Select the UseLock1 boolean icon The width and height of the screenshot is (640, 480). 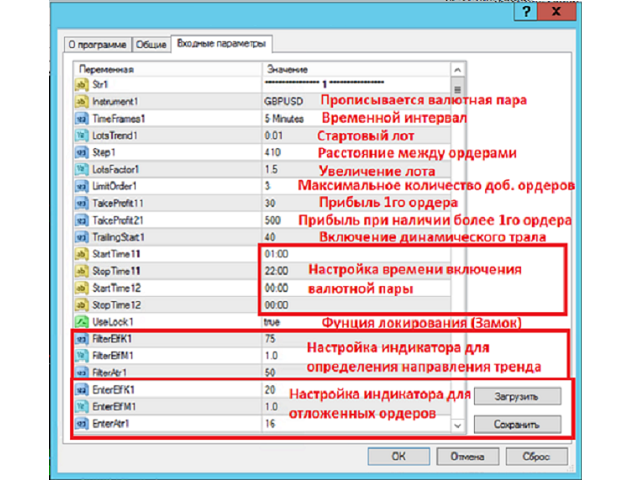point(83,322)
